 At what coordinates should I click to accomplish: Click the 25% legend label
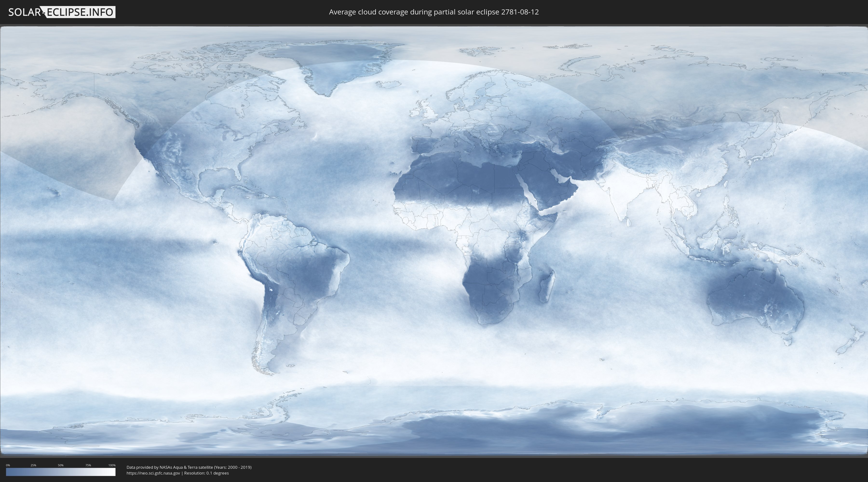pos(33,465)
